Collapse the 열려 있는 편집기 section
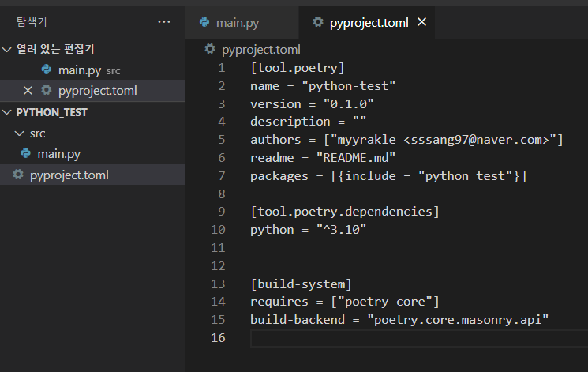This screenshot has width=588, height=372. [x=8, y=50]
